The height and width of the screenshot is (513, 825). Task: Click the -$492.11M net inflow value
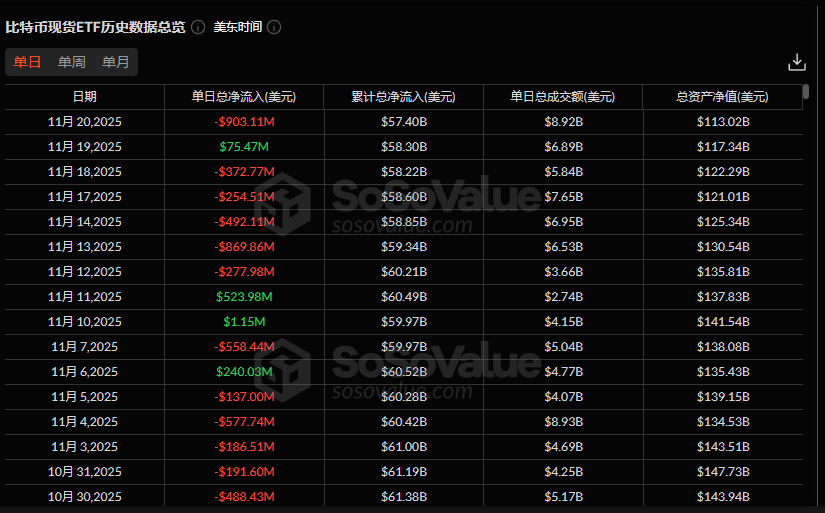click(244, 222)
